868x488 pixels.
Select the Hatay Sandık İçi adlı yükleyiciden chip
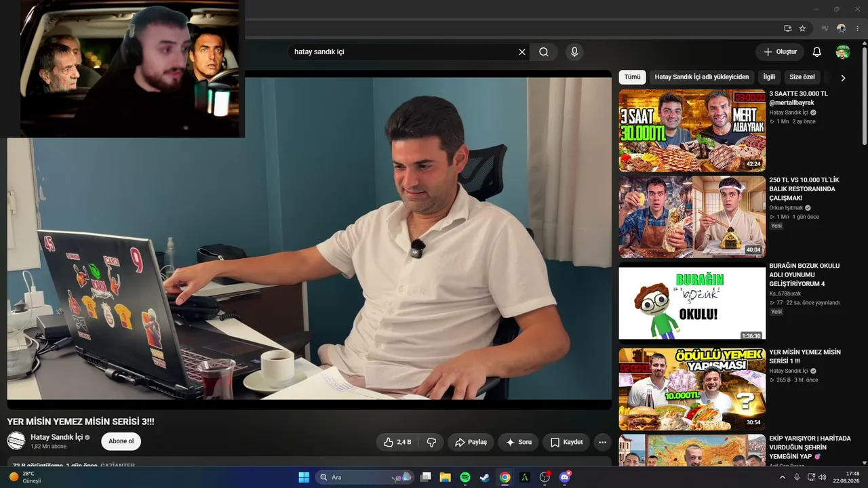pyautogui.click(x=702, y=77)
